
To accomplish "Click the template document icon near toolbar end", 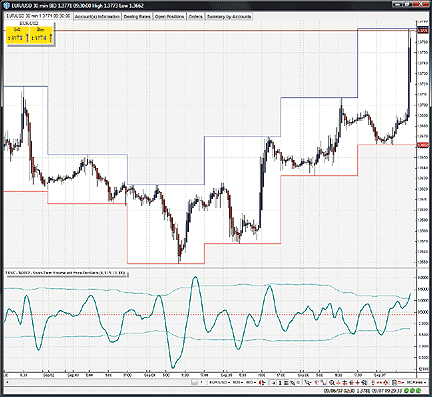I will pos(394,383).
